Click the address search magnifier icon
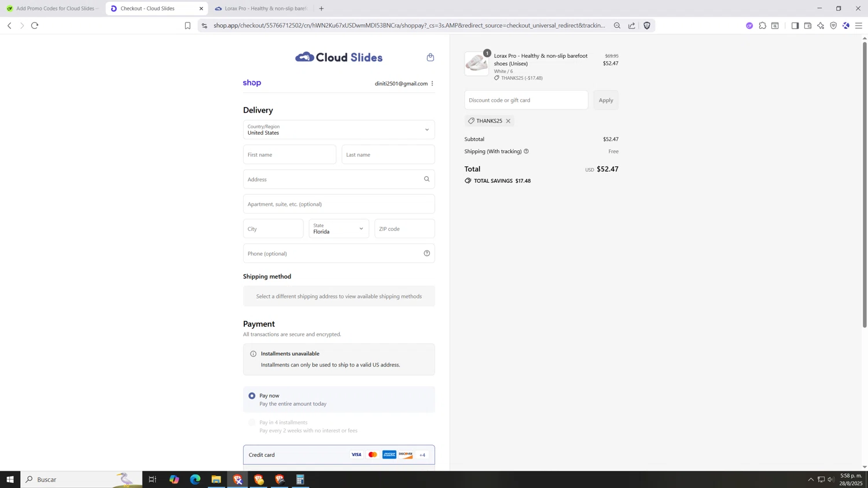 426,179
